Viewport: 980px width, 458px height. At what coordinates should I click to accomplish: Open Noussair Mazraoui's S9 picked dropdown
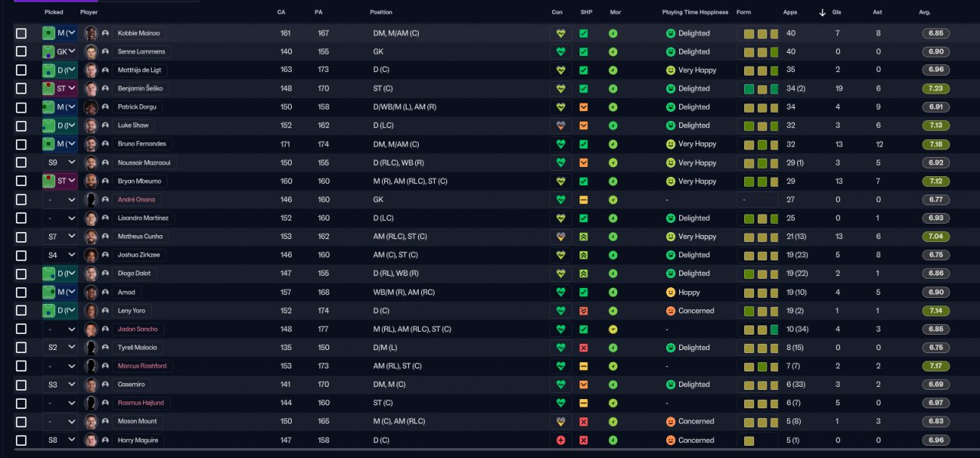[60, 163]
